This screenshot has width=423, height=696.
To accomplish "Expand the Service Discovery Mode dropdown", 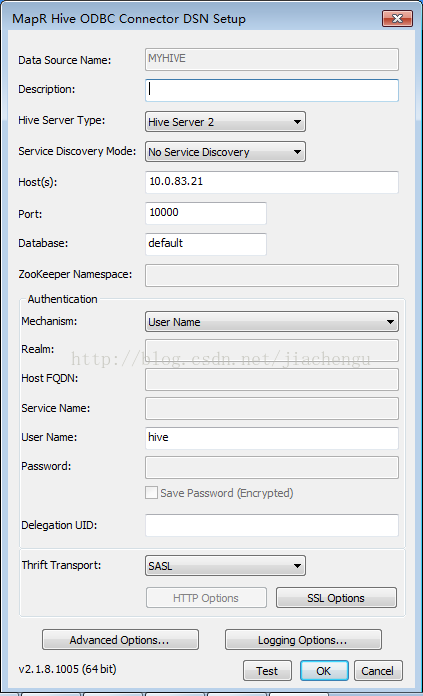I will pos(225,152).
